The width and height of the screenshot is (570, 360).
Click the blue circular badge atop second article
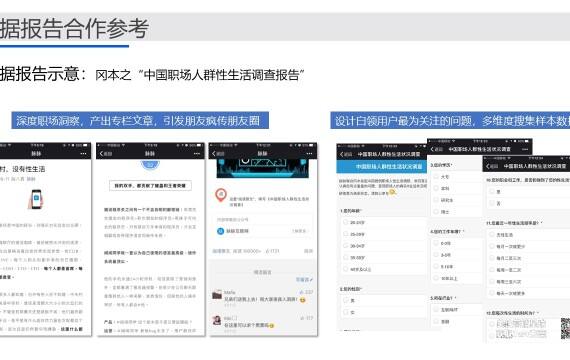[150, 165]
